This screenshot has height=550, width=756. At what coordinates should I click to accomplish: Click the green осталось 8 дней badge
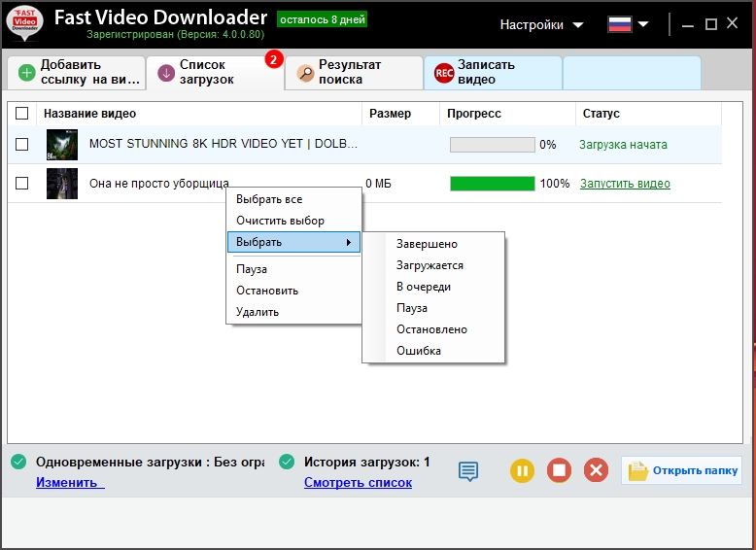coord(322,19)
